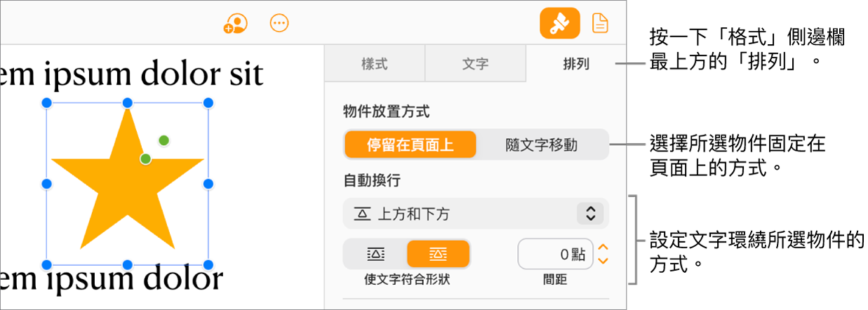Switch to the 樣式 tab

(374, 65)
